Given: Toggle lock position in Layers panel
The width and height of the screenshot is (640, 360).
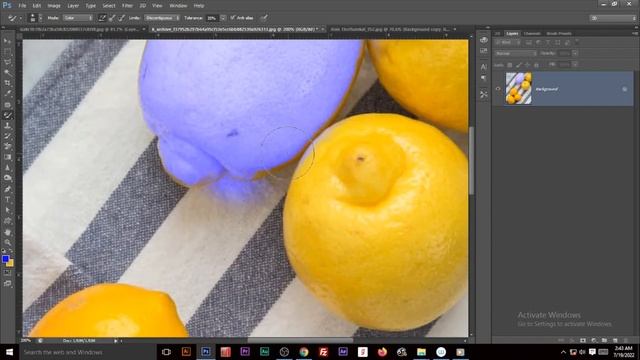Looking at the screenshot, I should 527,64.
